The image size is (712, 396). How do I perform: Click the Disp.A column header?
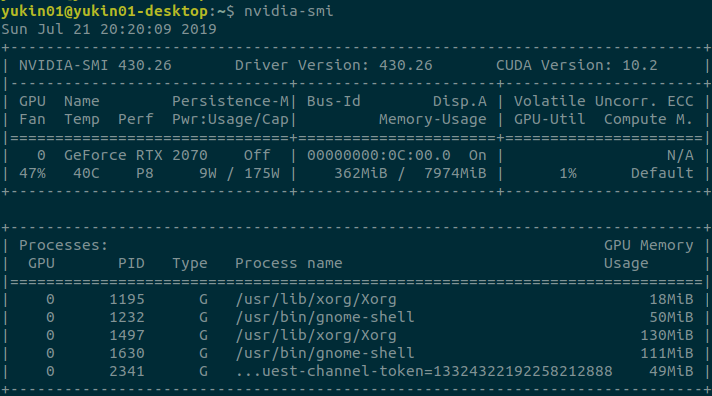click(460, 101)
